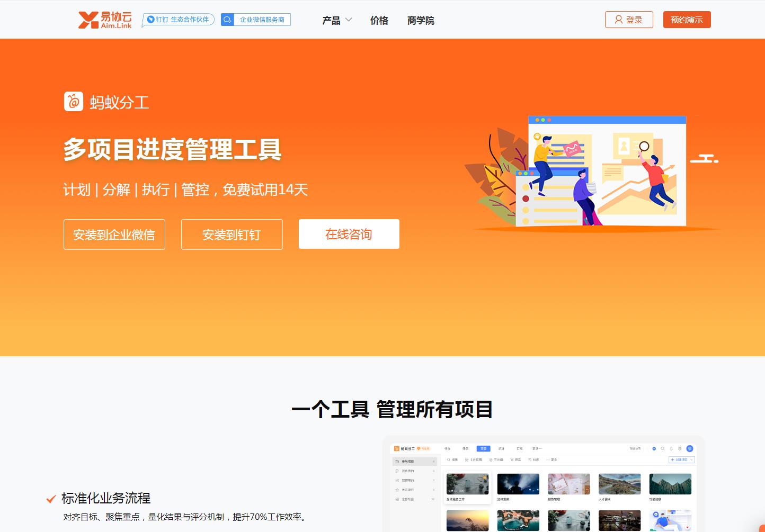Toggle the 不分组 grouping option

(x=496, y=459)
